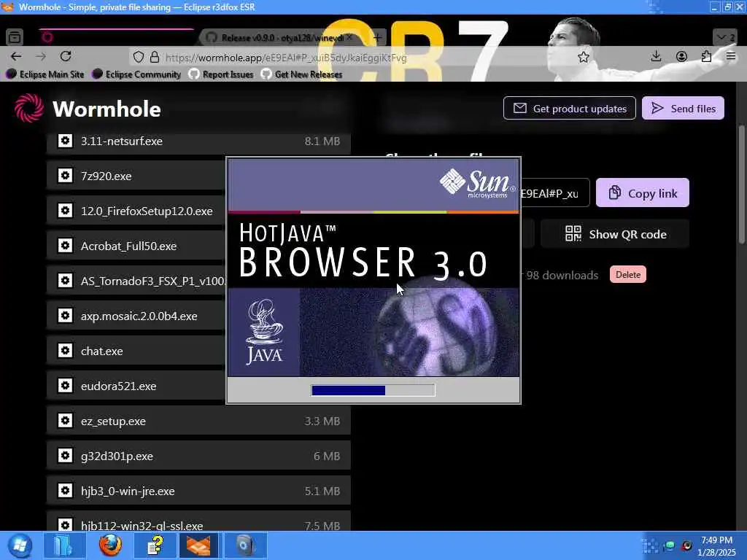Expand the list all tabs chevron
The width and height of the screenshot is (747, 560).
tap(724, 37)
